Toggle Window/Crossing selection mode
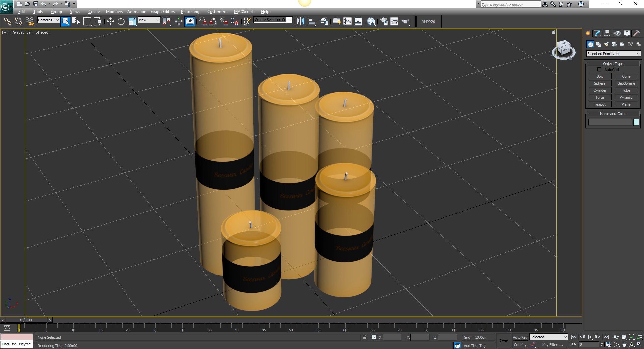The image size is (644, 349). pos(98,21)
